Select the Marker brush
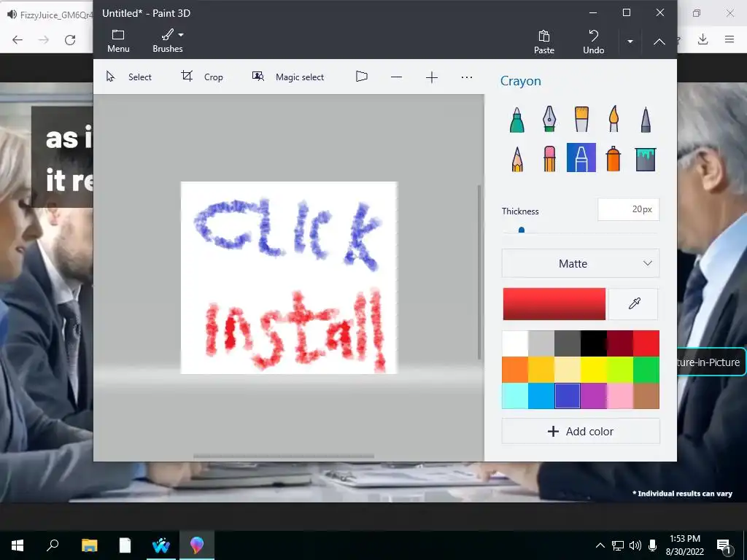 click(517, 119)
